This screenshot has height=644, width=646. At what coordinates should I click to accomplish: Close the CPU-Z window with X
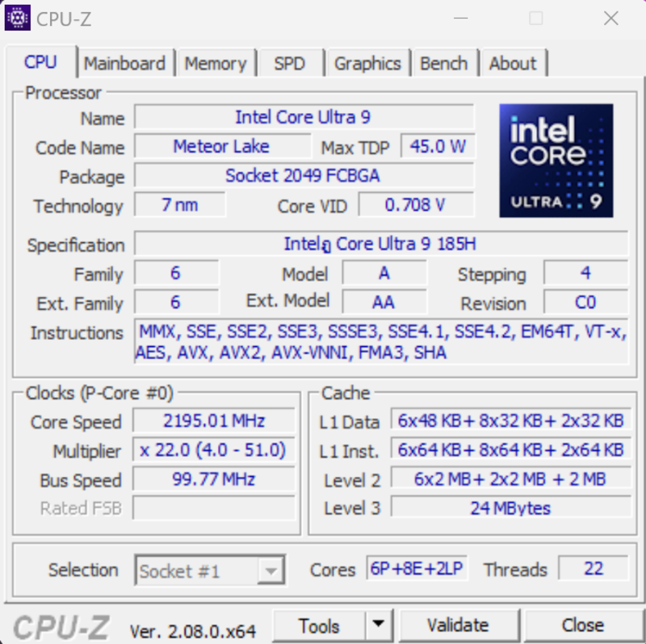coord(611,18)
